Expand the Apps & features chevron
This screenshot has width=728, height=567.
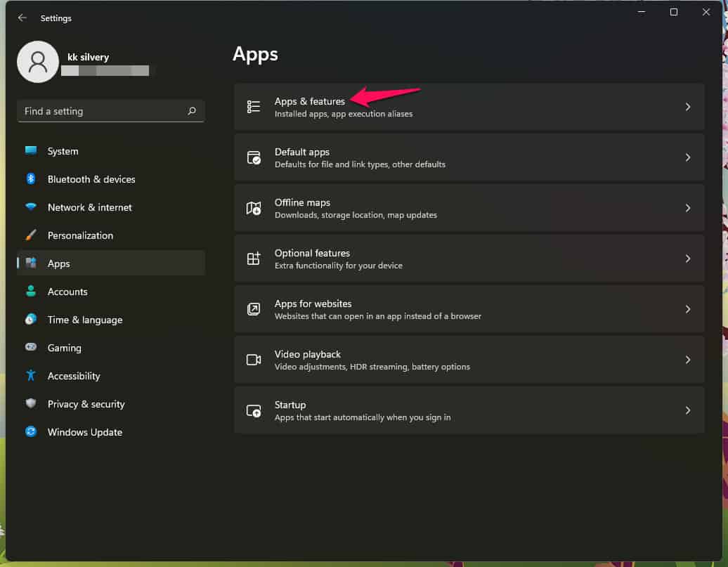[x=688, y=106]
